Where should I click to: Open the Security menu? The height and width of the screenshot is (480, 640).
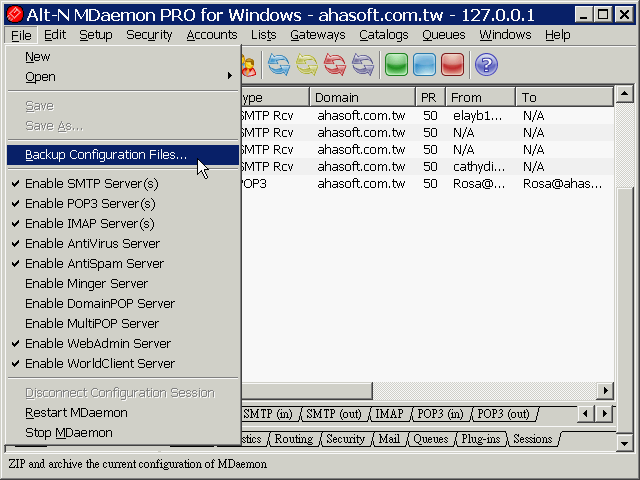coord(149,35)
